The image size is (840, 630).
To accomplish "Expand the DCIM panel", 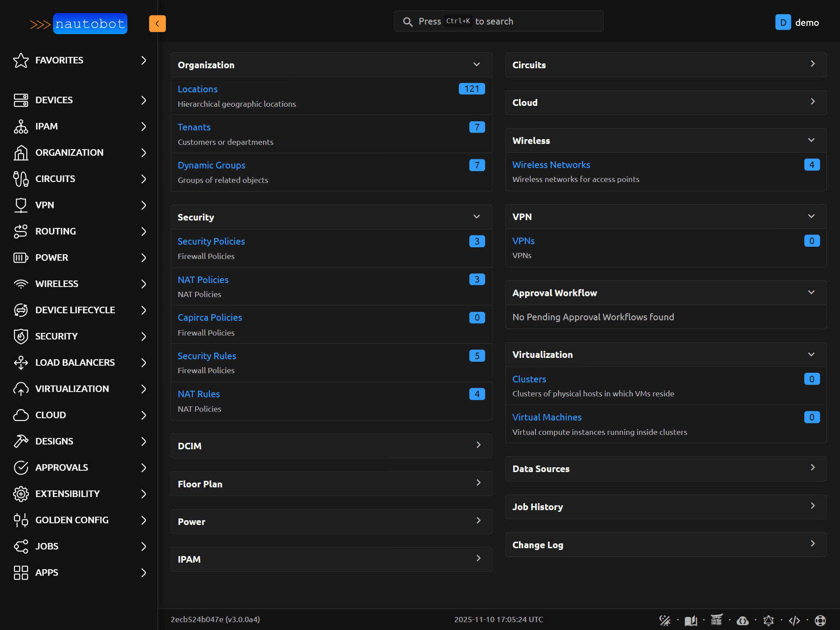I will point(478,445).
